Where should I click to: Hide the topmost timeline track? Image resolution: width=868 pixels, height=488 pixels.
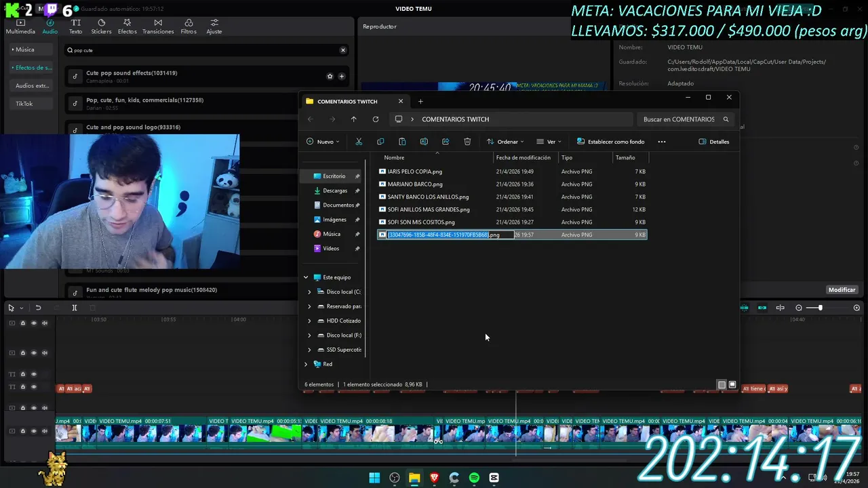click(33, 323)
